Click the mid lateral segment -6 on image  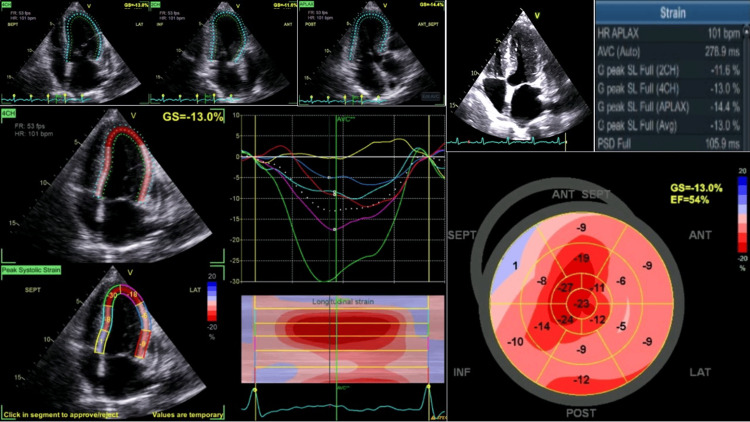(144, 317)
